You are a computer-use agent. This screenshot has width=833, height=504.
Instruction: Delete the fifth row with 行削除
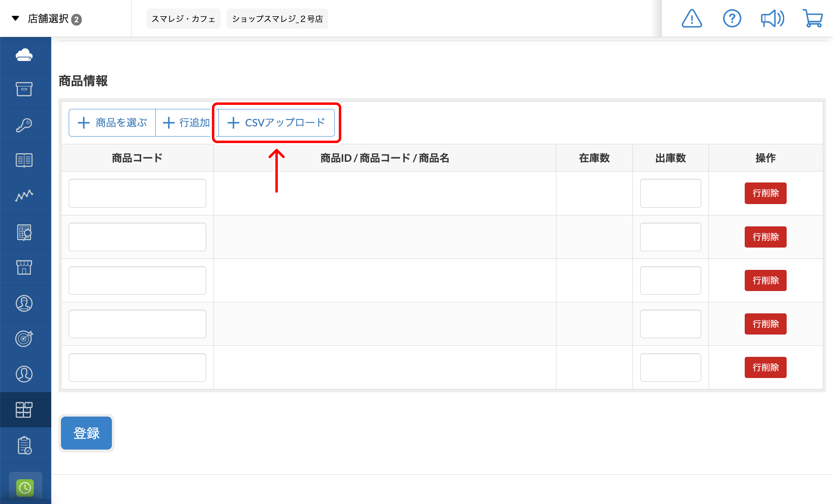click(765, 367)
